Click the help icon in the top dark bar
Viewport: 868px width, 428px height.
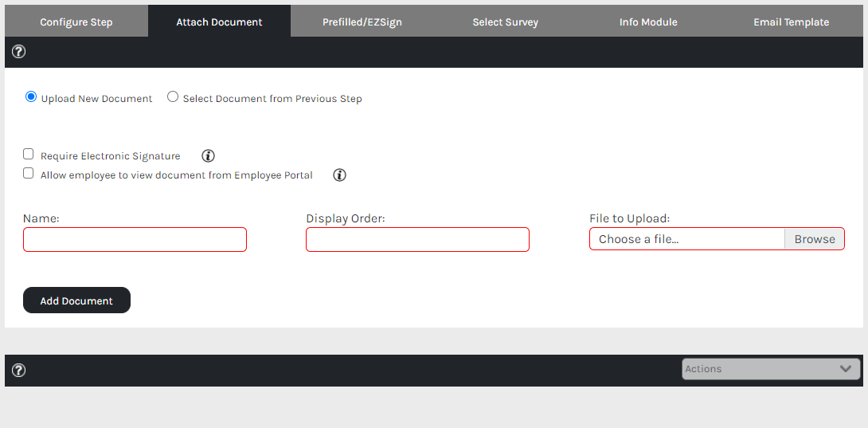tap(19, 52)
